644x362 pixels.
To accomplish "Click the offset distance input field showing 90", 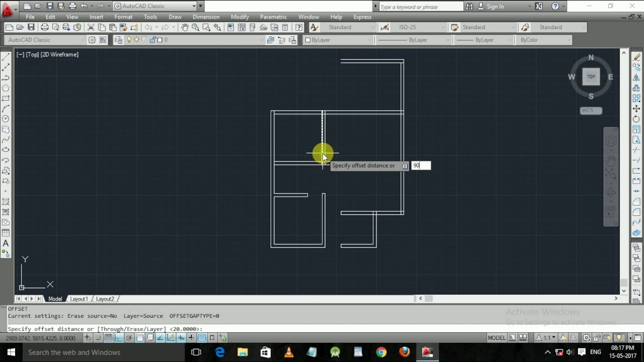I will (421, 165).
